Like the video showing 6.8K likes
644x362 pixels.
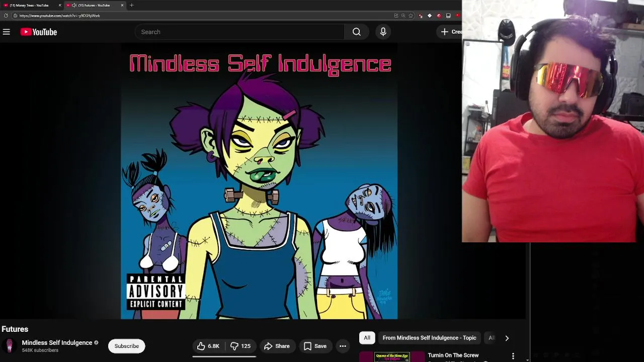pos(208,346)
